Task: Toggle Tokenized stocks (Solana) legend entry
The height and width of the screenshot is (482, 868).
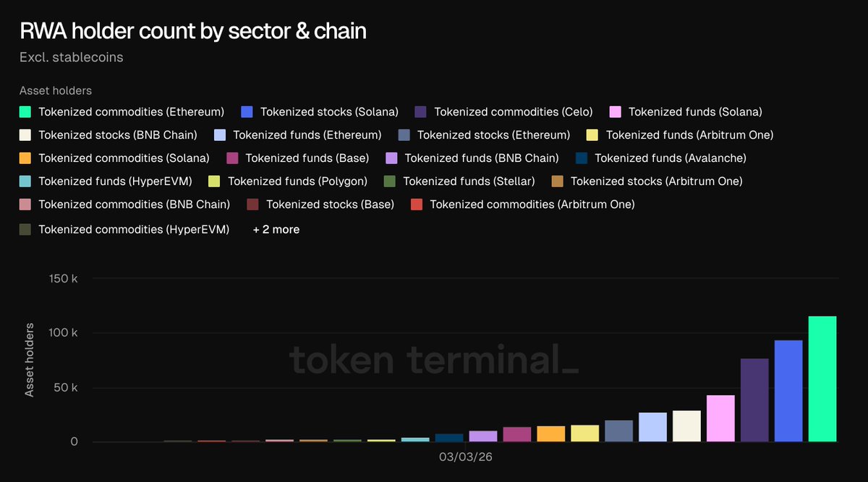Action: click(x=328, y=112)
